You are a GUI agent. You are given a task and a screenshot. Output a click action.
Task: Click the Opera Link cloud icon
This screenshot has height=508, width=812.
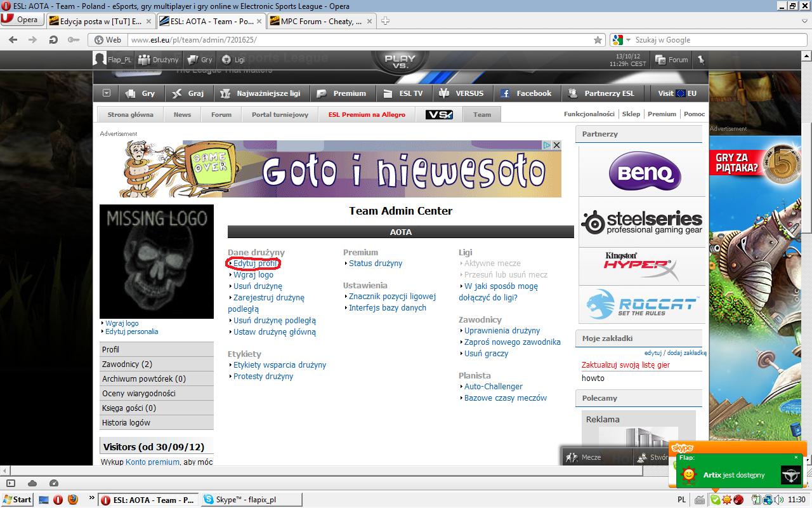[32, 483]
